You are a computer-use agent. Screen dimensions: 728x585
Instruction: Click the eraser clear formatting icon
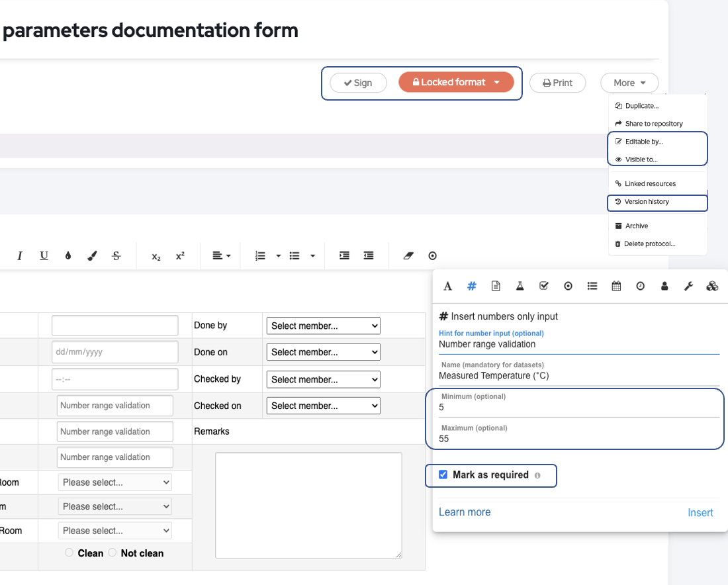point(408,255)
